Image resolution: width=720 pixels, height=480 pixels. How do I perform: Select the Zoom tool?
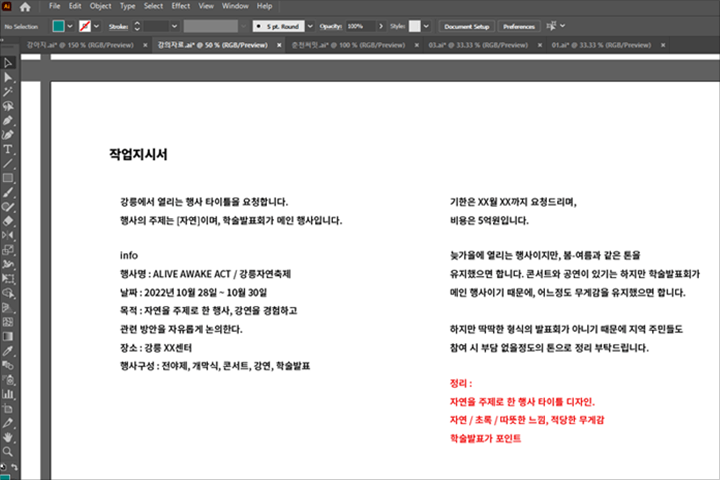[x=8, y=452]
